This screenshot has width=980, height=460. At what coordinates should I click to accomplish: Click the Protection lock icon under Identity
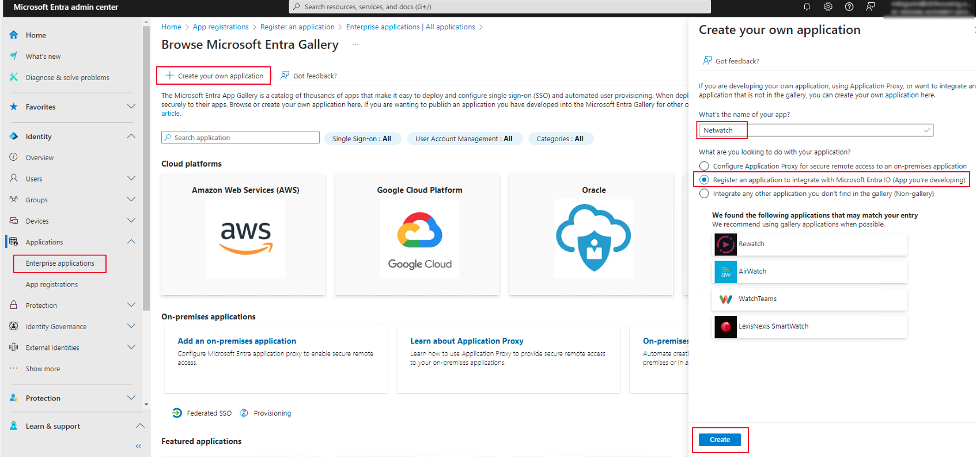[14, 305]
